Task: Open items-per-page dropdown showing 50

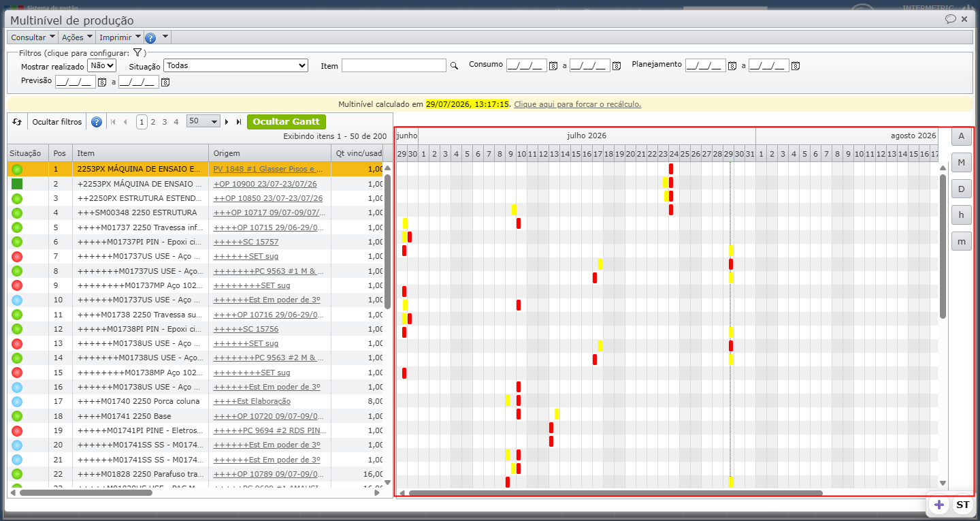Action: pos(203,121)
